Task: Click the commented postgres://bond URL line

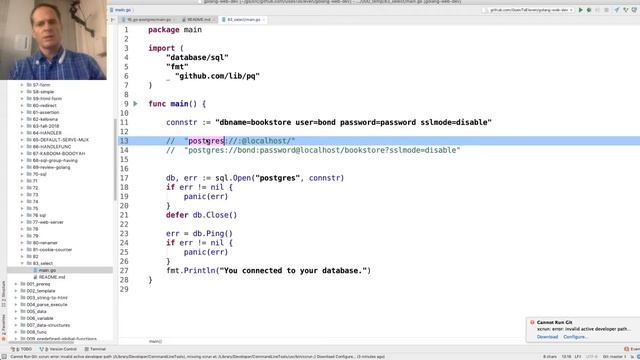Action: [x=313, y=150]
